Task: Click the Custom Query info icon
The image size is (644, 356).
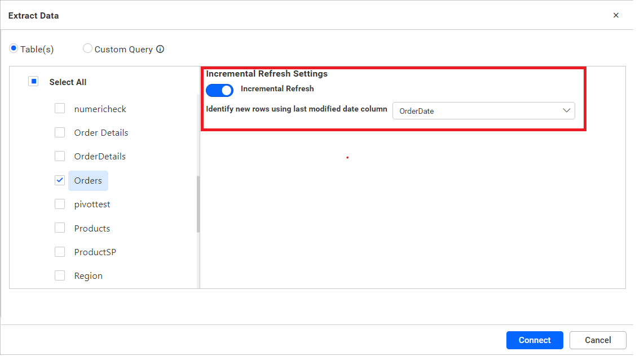Action: 160,50
